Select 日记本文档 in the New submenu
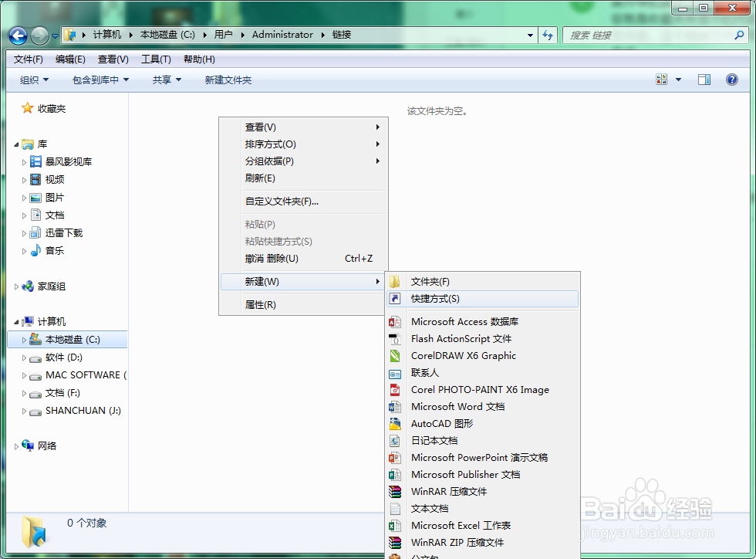756x559 pixels. pyautogui.click(x=483, y=440)
